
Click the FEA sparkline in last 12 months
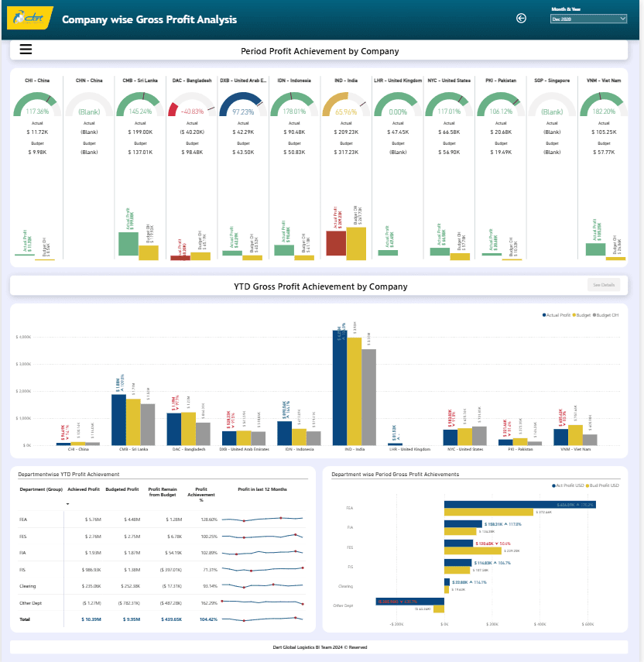click(262, 519)
